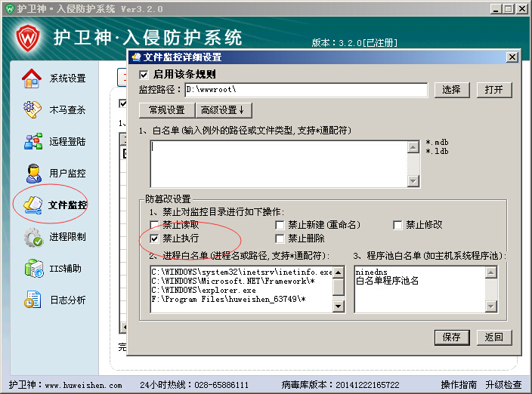Click the ninedns entry
This screenshot has width=532, height=394.
[372, 272]
